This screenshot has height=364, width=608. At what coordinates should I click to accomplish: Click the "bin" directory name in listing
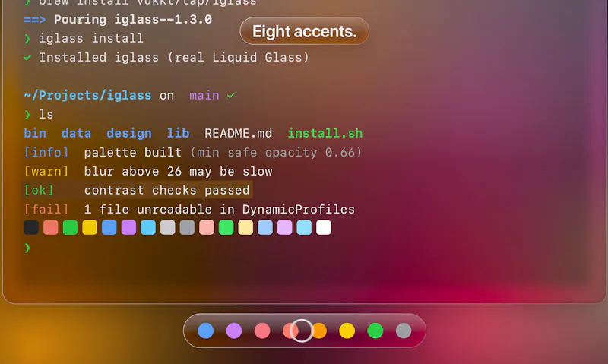[x=35, y=133]
